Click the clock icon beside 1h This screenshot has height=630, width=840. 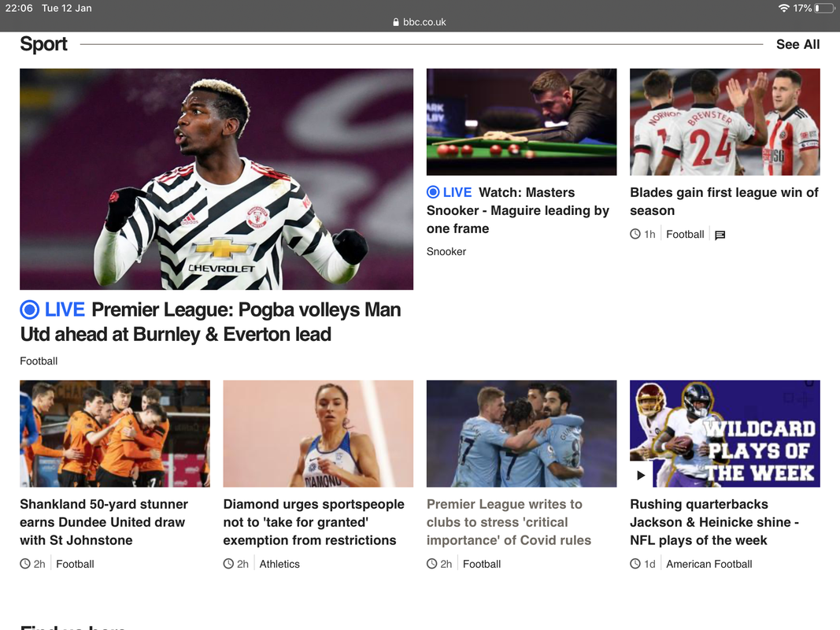[x=635, y=234]
